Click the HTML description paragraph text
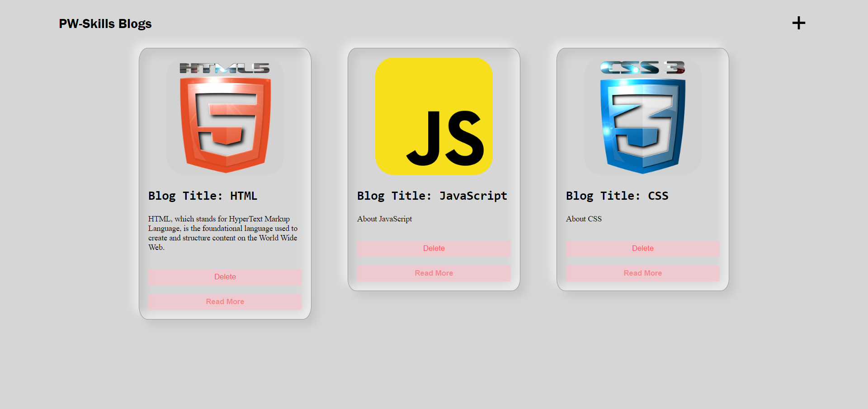 click(x=222, y=233)
